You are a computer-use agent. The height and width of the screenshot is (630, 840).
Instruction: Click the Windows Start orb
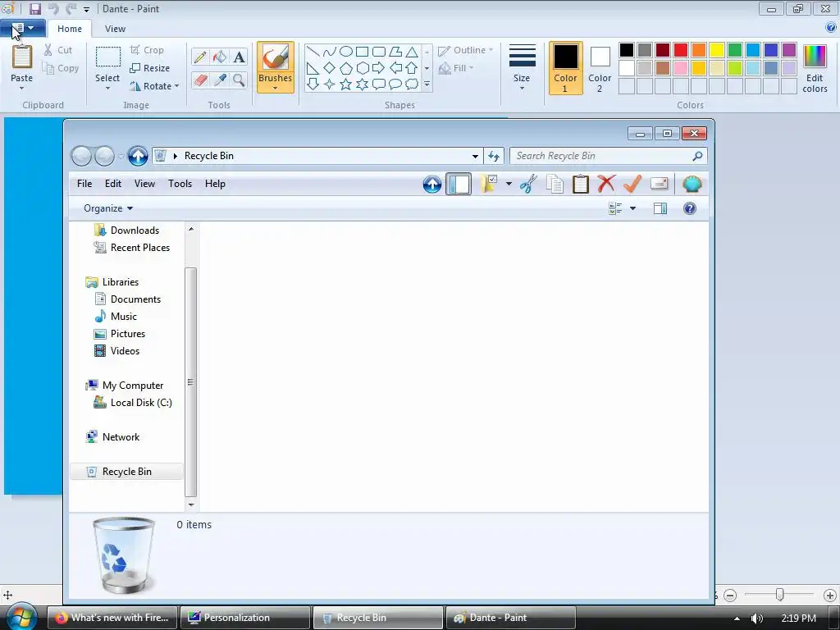[21, 617]
